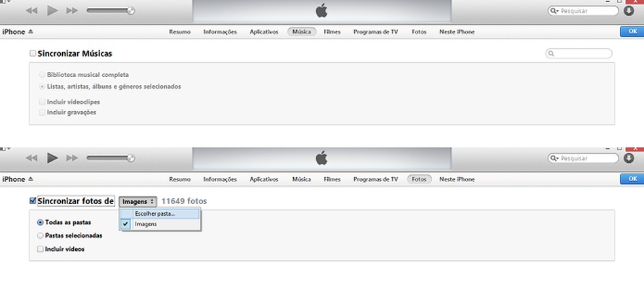The height and width of the screenshot is (291, 644).
Task: Open the Aplicativos tab in the Músicas sync window
Action: pos(264,31)
